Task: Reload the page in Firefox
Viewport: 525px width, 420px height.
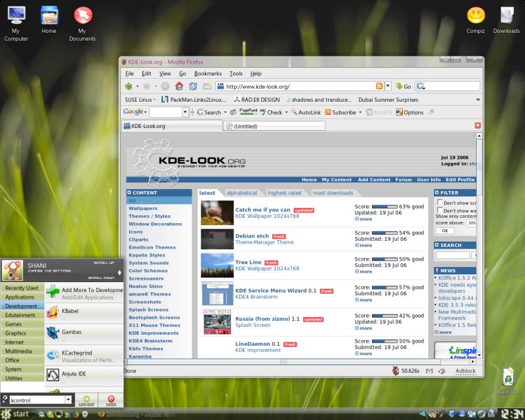Action: (193, 86)
